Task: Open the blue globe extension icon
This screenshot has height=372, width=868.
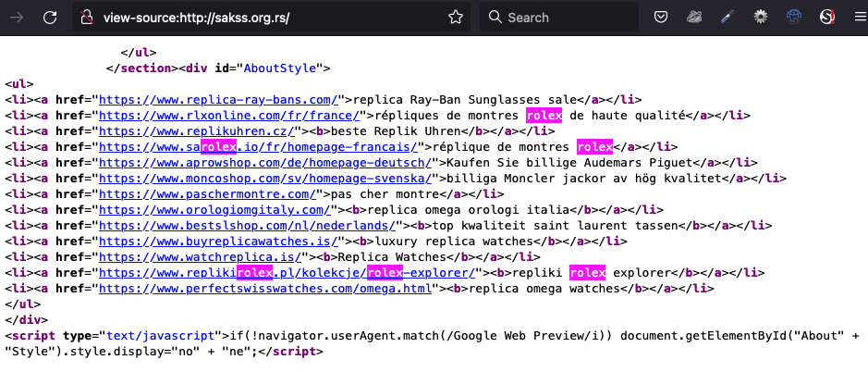Action: pos(794,18)
